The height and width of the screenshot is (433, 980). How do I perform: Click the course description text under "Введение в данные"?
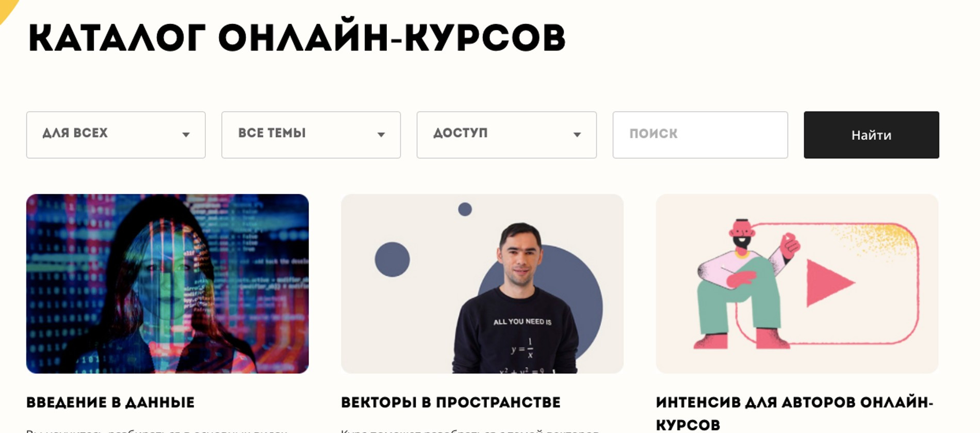tap(157, 430)
